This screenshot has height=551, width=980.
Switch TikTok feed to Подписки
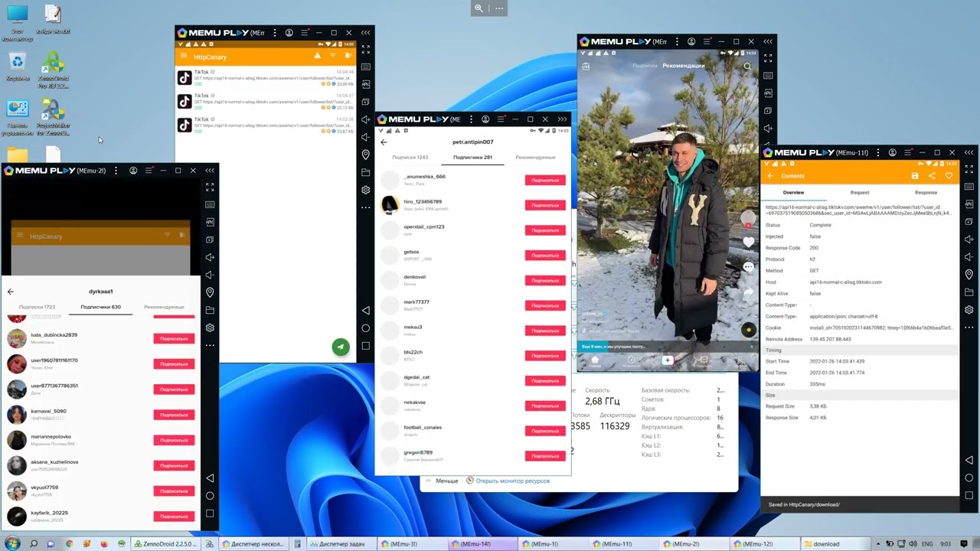[645, 66]
